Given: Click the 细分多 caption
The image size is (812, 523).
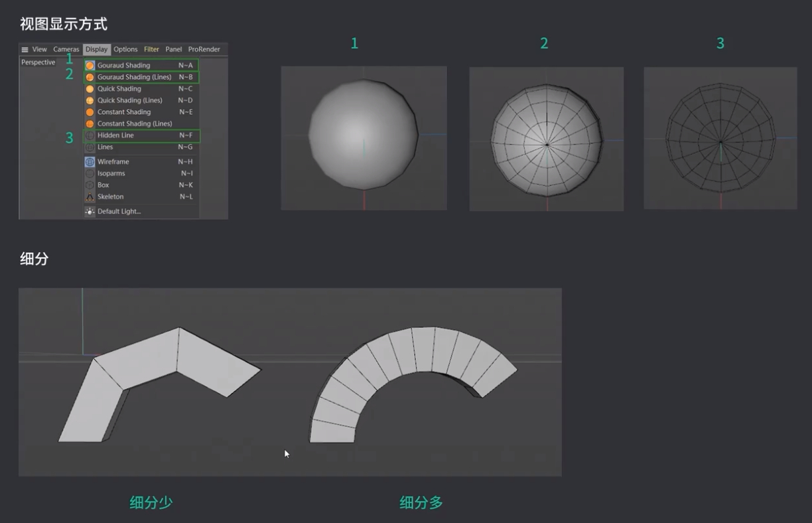Looking at the screenshot, I should pyautogui.click(x=421, y=502).
